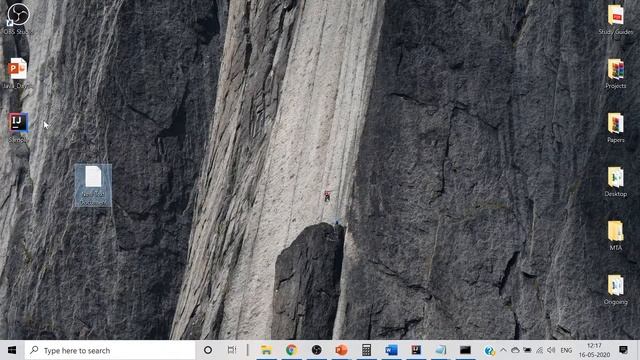Open the Windows Start menu

12,350
